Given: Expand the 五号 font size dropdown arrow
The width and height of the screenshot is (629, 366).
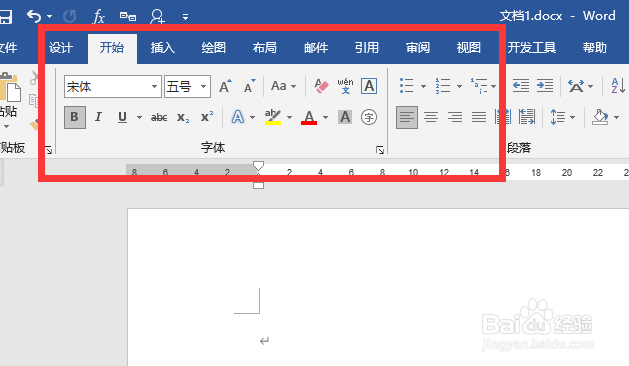Looking at the screenshot, I should (x=204, y=86).
